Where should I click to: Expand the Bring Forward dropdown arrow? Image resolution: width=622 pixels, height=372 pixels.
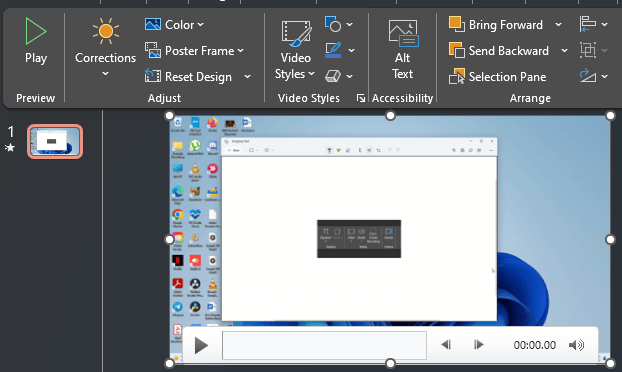(559, 25)
